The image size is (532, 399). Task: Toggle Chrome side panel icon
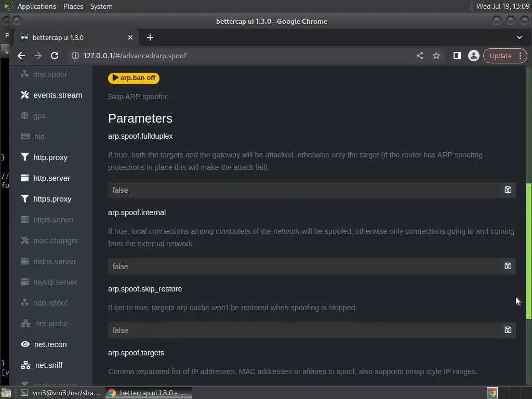[457, 56]
